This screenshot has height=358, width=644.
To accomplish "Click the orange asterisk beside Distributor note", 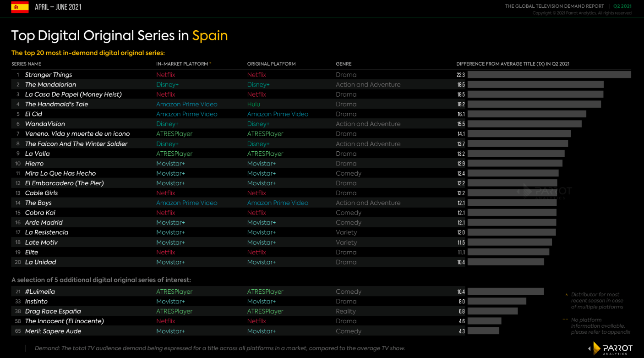I will pyautogui.click(x=567, y=295).
